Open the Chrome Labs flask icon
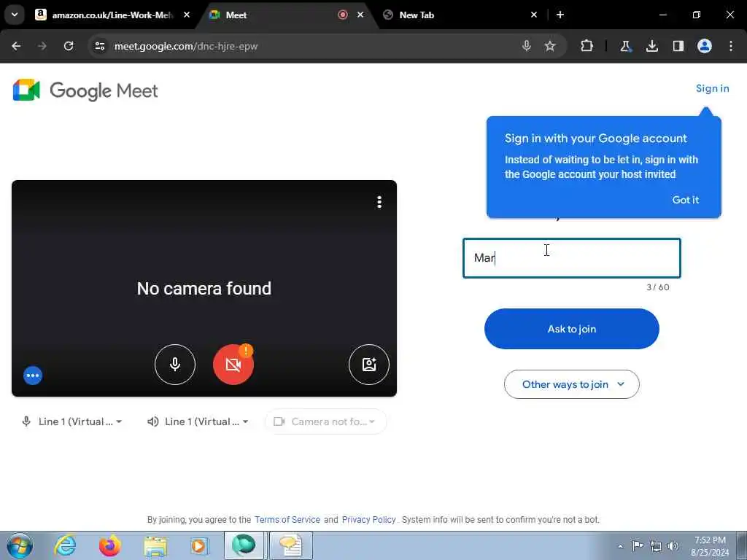Image resolution: width=747 pixels, height=560 pixels. click(x=625, y=46)
